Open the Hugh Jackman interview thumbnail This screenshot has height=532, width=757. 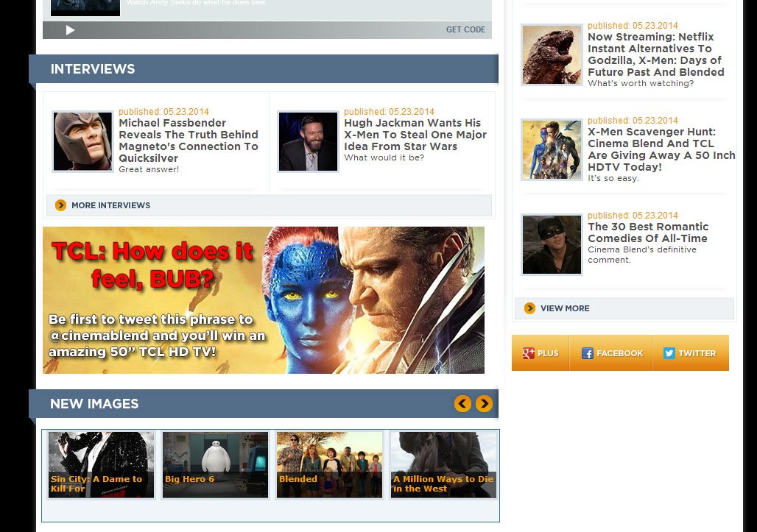pyautogui.click(x=308, y=141)
